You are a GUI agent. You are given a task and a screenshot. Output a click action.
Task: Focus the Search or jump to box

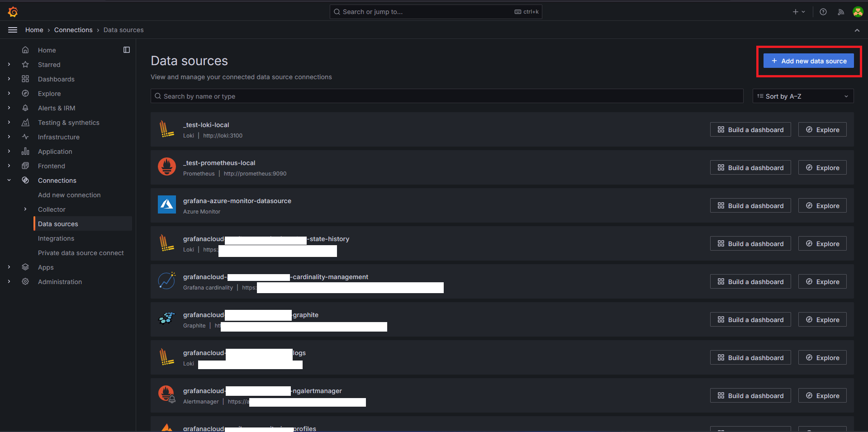tap(436, 12)
